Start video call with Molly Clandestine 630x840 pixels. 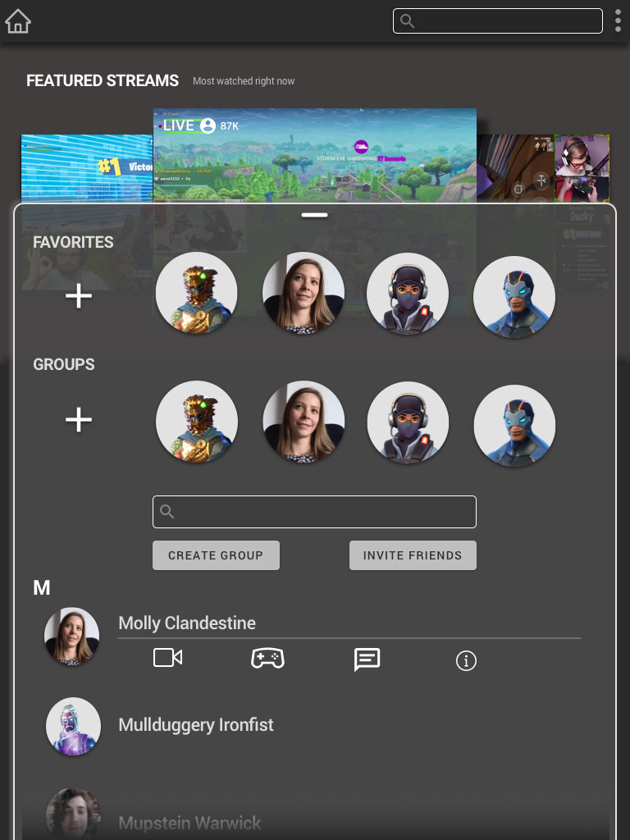coord(167,657)
